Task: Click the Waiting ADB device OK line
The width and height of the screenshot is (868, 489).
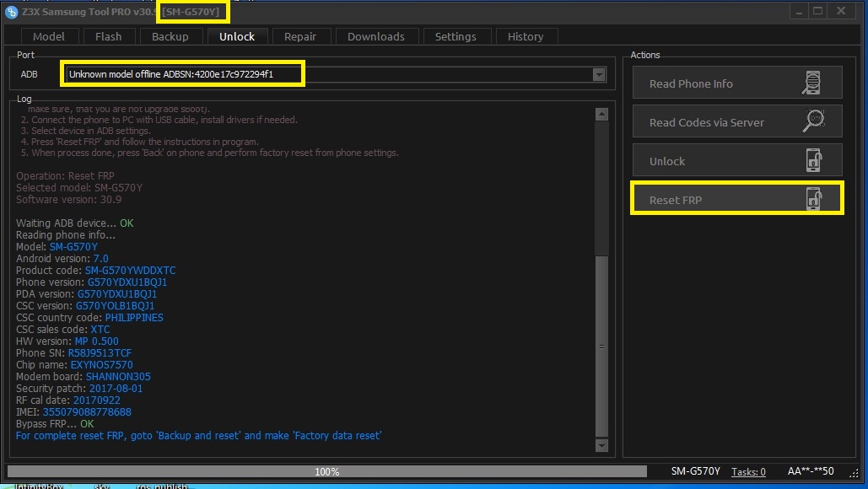Action: coord(75,223)
